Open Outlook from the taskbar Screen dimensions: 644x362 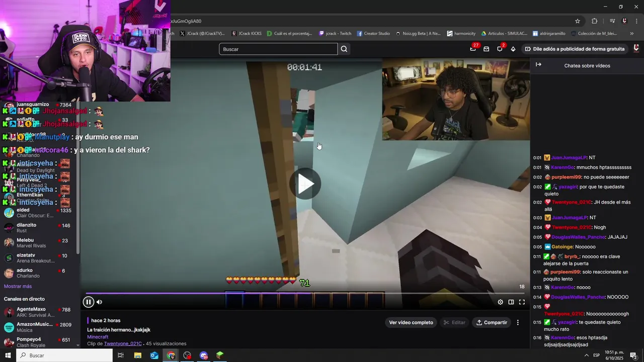(x=154, y=355)
